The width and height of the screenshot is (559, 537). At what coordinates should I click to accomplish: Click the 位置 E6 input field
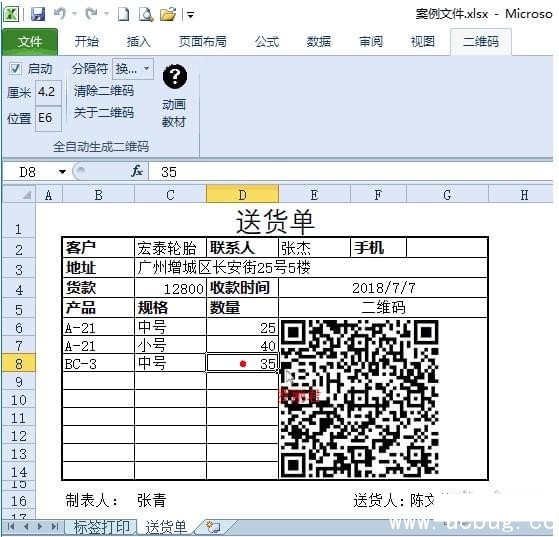(48, 118)
